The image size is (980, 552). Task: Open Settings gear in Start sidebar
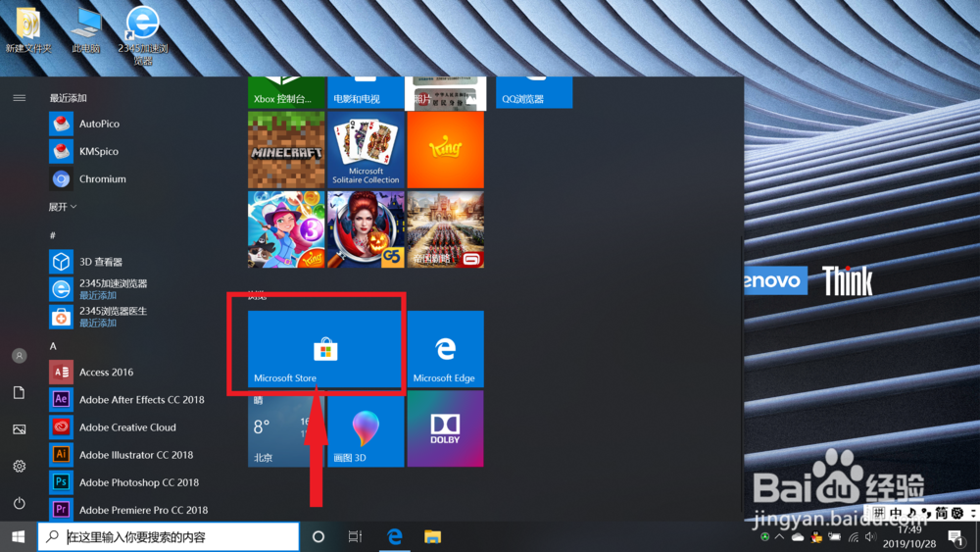[20, 467]
